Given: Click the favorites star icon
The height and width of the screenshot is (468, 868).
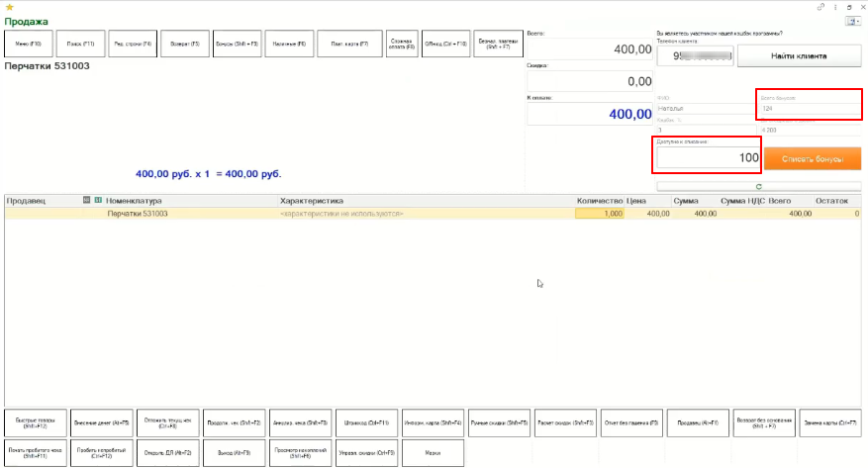Looking at the screenshot, I should pyautogui.click(x=10, y=7).
